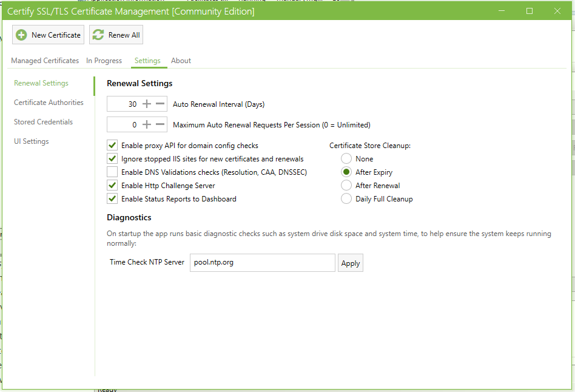
Task: Toggle Enable Http Challenge Server checkbox
Action: pos(112,185)
